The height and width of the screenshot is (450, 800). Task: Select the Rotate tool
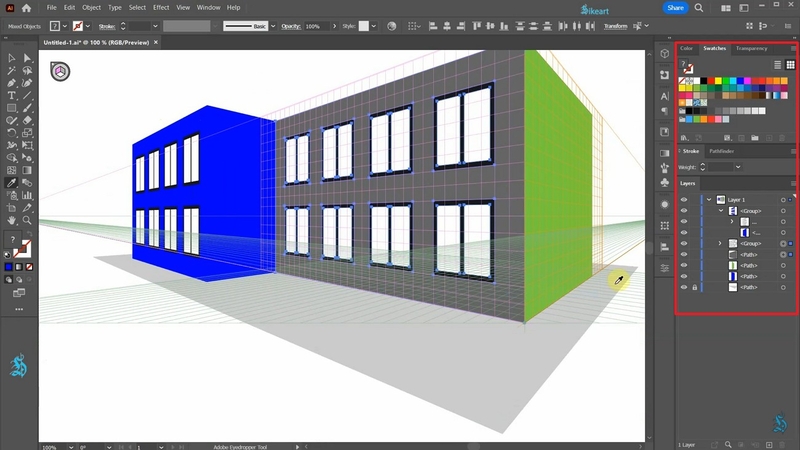(x=11, y=133)
